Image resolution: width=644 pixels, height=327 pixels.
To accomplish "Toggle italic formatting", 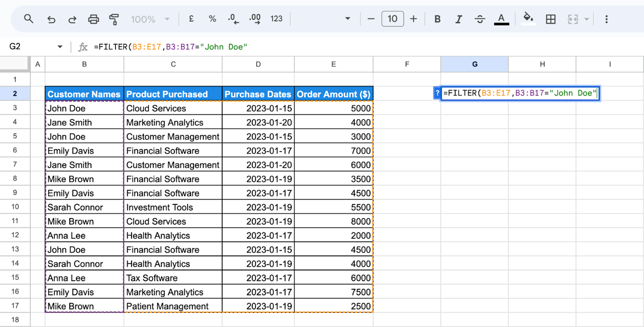I will (458, 19).
